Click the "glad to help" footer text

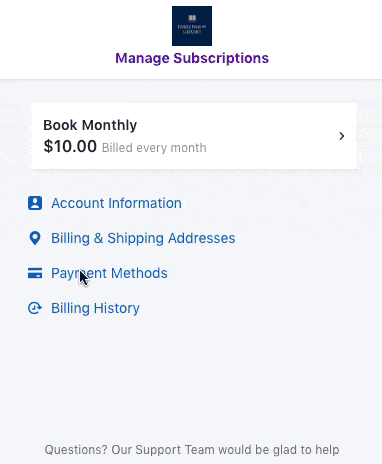pos(306,450)
